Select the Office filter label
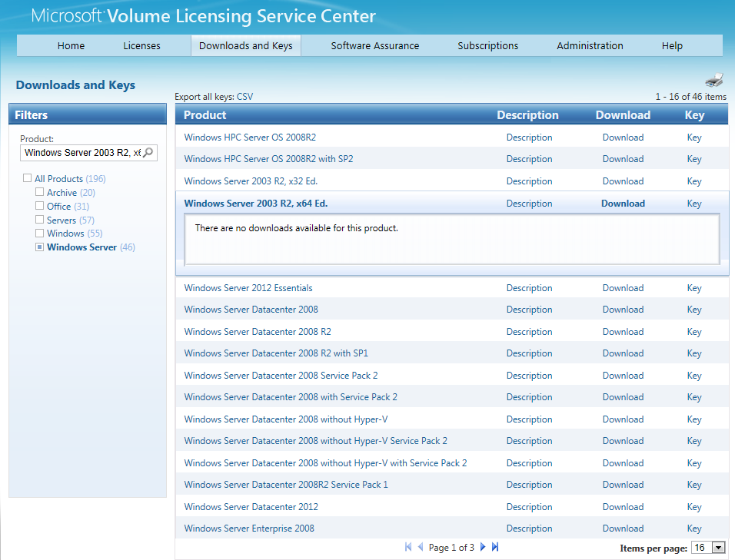Image resolution: width=735 pixels, height=560 pixels. coord(58,206)
